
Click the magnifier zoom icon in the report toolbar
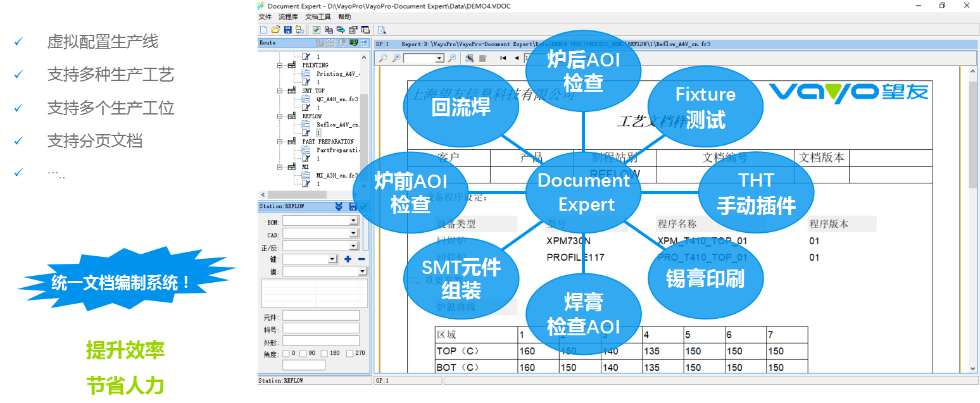pyautogui.click(x=383, y=58)
